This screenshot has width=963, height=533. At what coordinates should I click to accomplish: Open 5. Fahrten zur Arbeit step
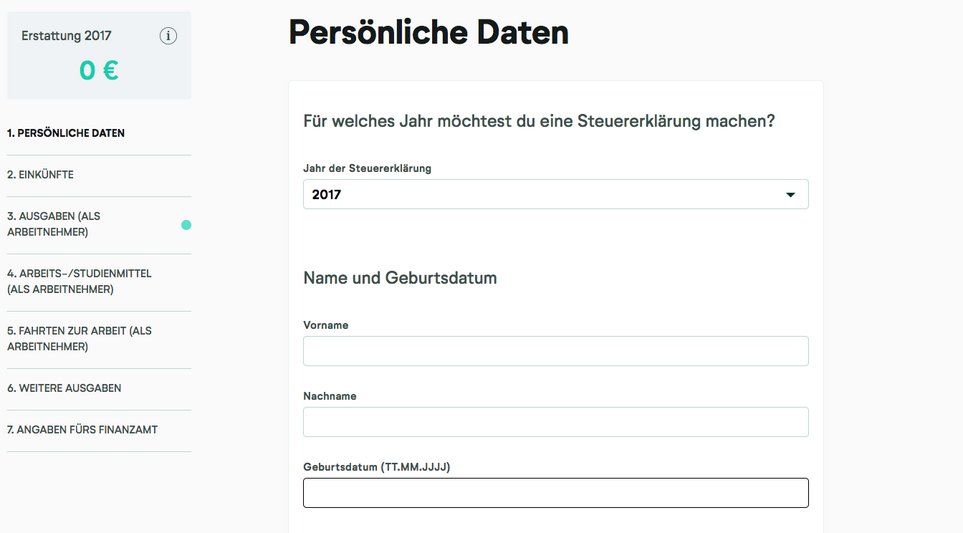[x=79, y=338]
